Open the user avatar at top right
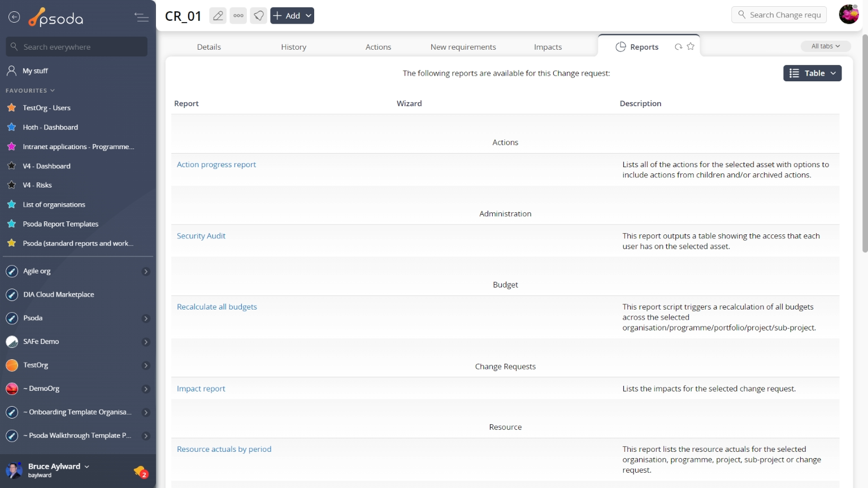868x488 pixels. tap(848, 15)
